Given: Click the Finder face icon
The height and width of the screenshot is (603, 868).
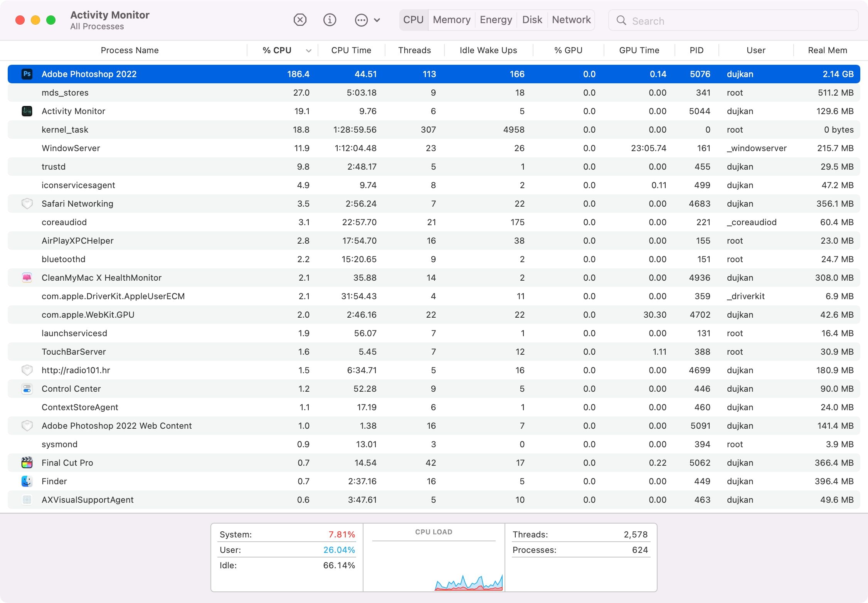Looking at the screenshot, I should click(27, 481).
